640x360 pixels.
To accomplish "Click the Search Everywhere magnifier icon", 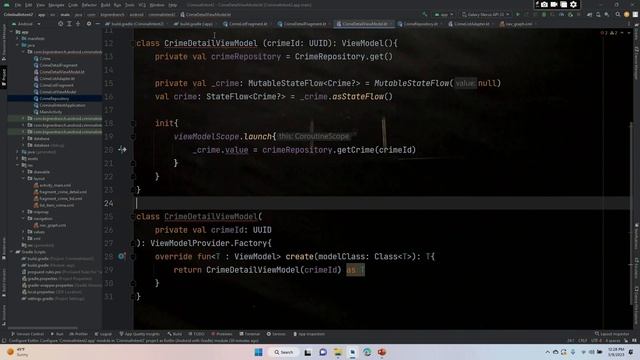I will tap(618, 15).
